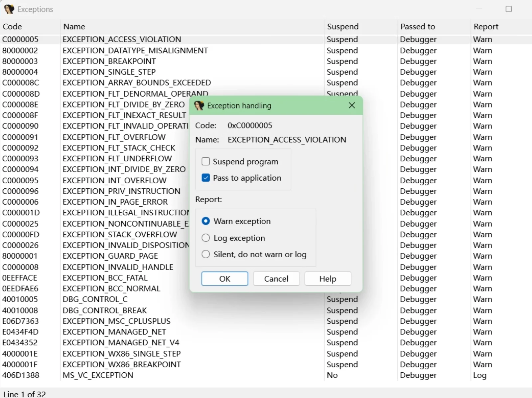The image size is (532, 398).
Task: Select the MS_VC_EXCEPTION row
Action: click(x=266, y=375)
